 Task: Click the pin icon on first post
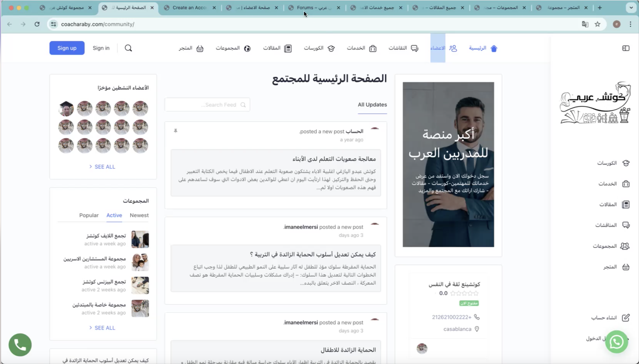coord(175,131)
